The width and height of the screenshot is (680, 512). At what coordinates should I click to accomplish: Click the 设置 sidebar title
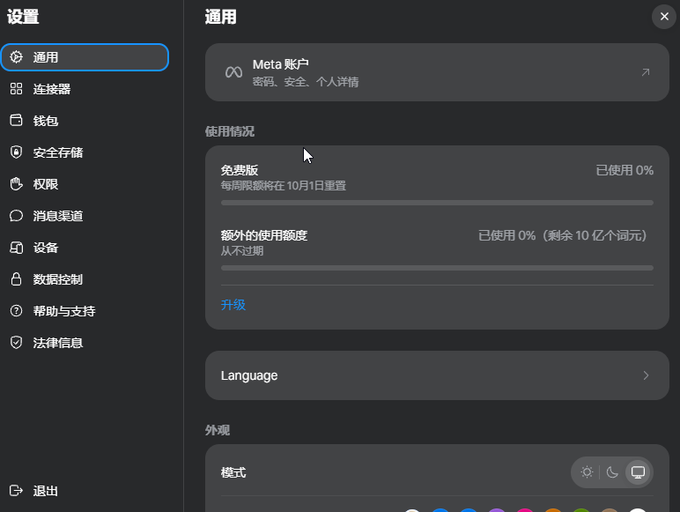(x=23, y=17)
